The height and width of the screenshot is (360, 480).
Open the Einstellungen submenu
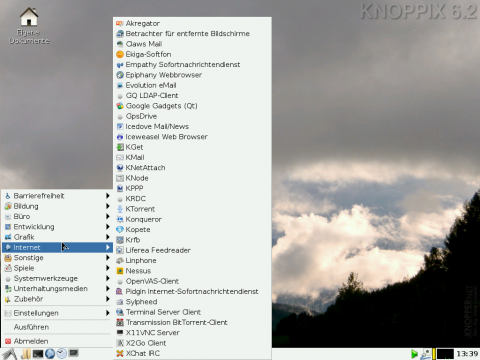[57, 313]
